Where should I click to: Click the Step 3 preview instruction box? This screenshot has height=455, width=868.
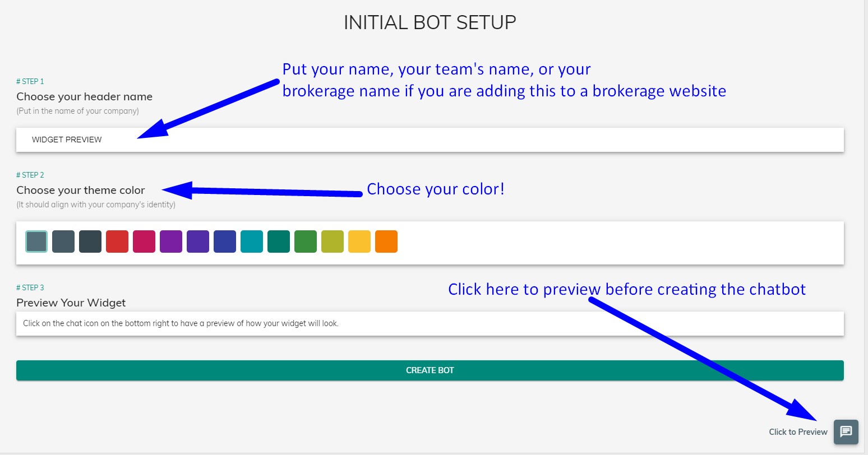pyautogui.click(x=430, y=323)
